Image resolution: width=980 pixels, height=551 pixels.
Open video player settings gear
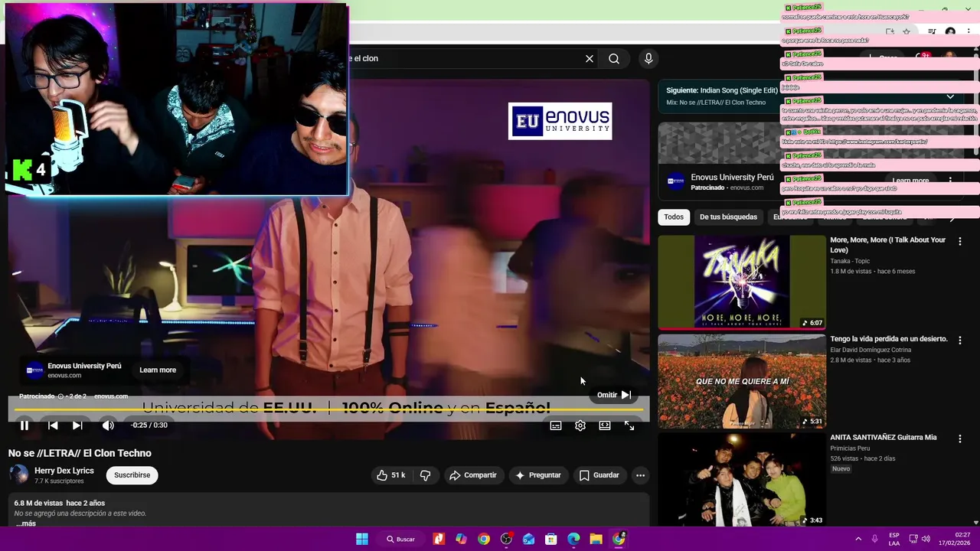580,425
